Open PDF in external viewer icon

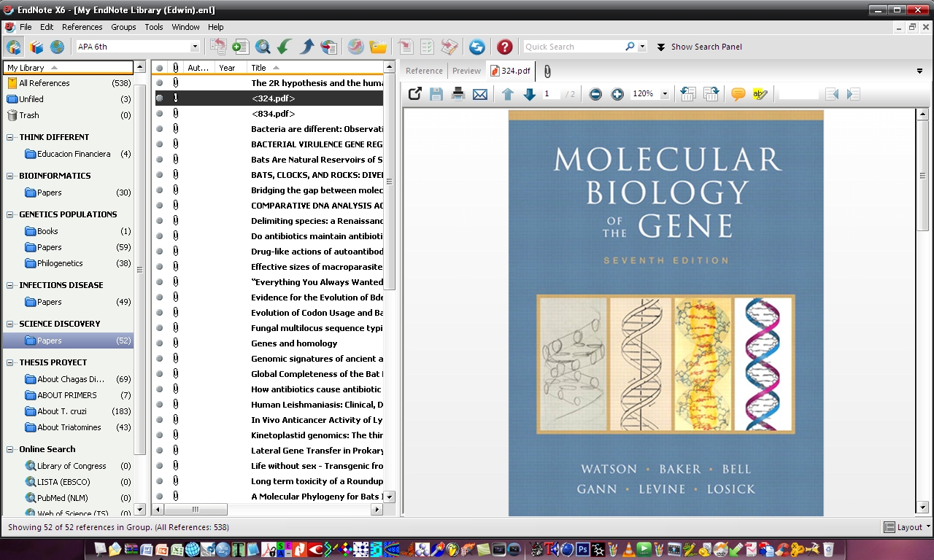(415, 93)
